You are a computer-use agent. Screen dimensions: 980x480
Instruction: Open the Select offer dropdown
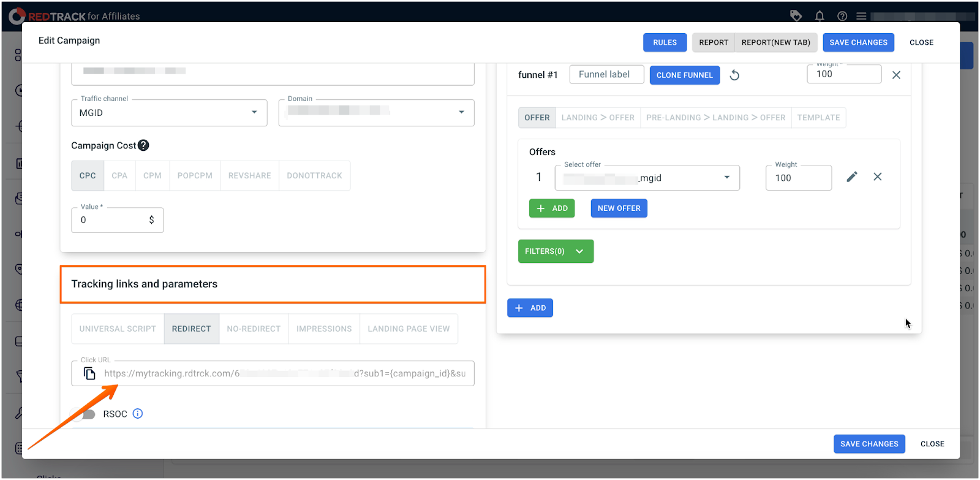pyautogui.click(x=647, y=178)
